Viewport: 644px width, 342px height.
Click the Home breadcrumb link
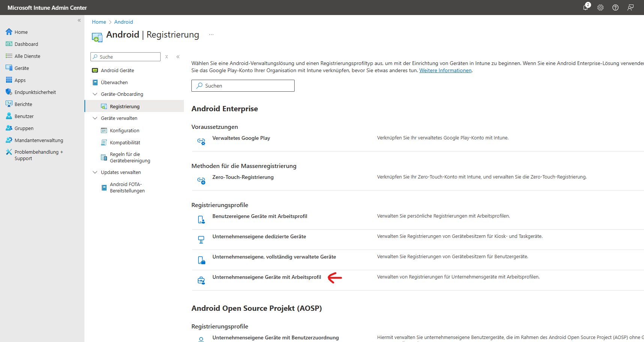99,22
